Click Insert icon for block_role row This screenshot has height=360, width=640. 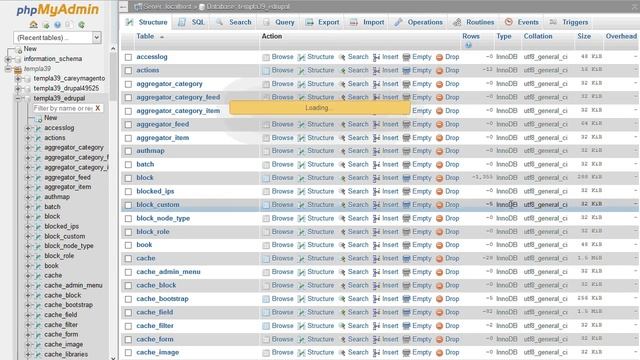tap(376, 232)
